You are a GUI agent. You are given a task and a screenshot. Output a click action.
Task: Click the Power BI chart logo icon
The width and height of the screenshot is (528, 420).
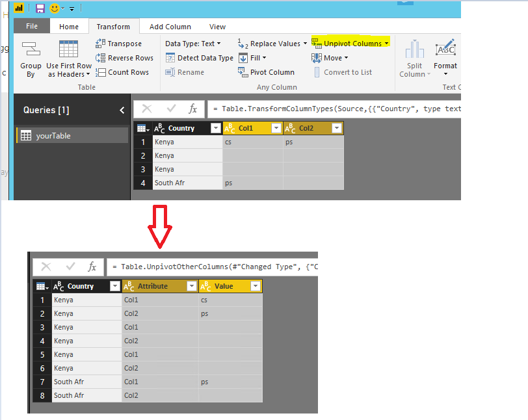tap(19, 8)
